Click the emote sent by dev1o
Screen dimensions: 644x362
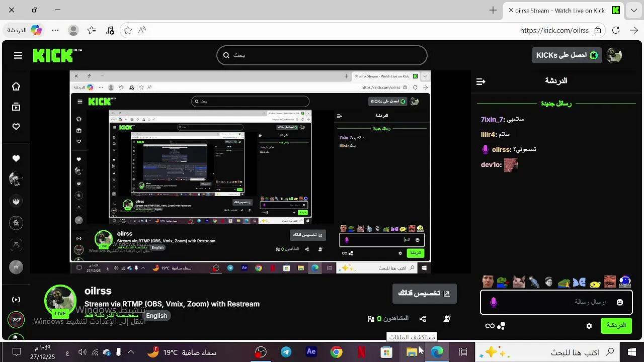click(511, 165)
